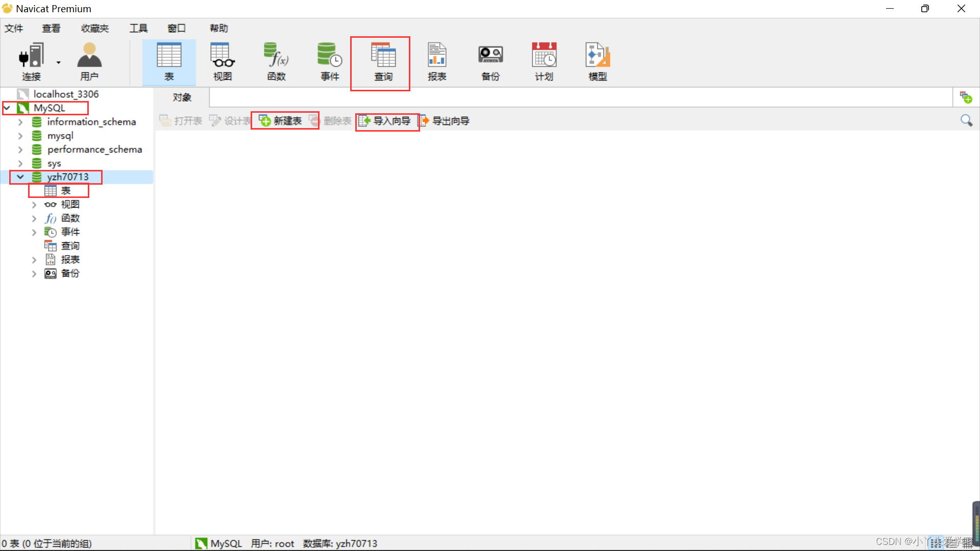This screenshot has width=980, height=551.
Task: Open the 工具 menu
Action: click(138, 28)
